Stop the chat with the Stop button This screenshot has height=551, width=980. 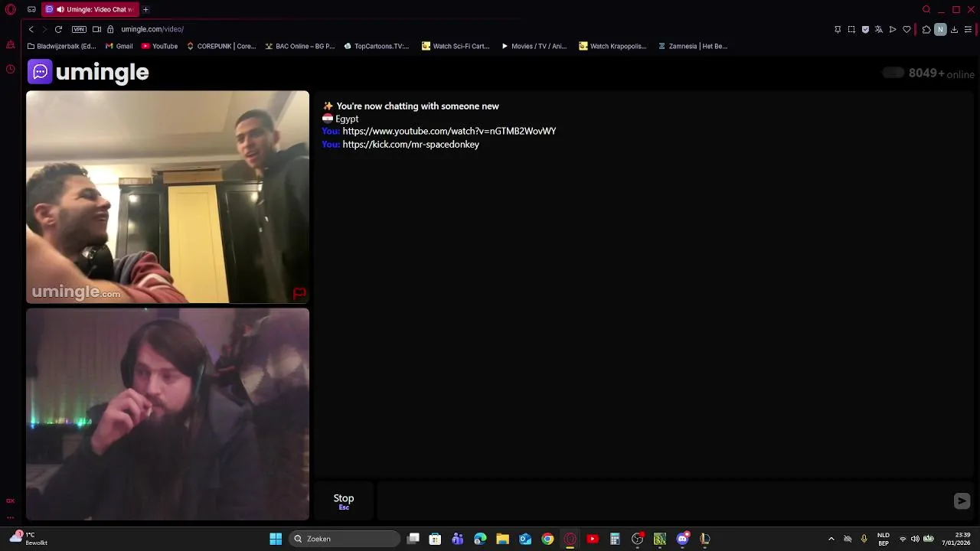click(x=344, y=500)
